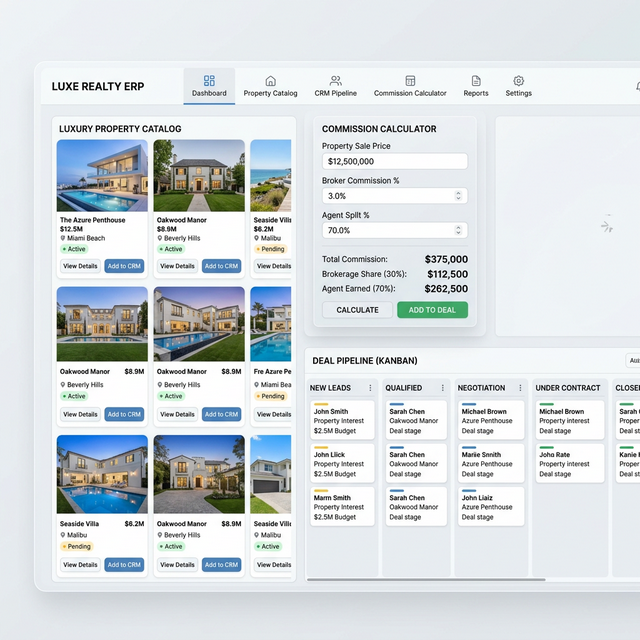Open Settings via the gear icon

point(518,81)
